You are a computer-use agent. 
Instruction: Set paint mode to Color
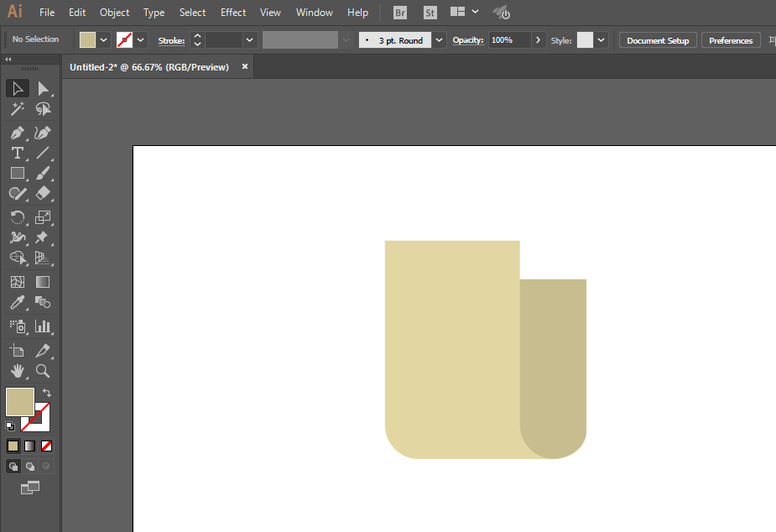pos(13,446)
